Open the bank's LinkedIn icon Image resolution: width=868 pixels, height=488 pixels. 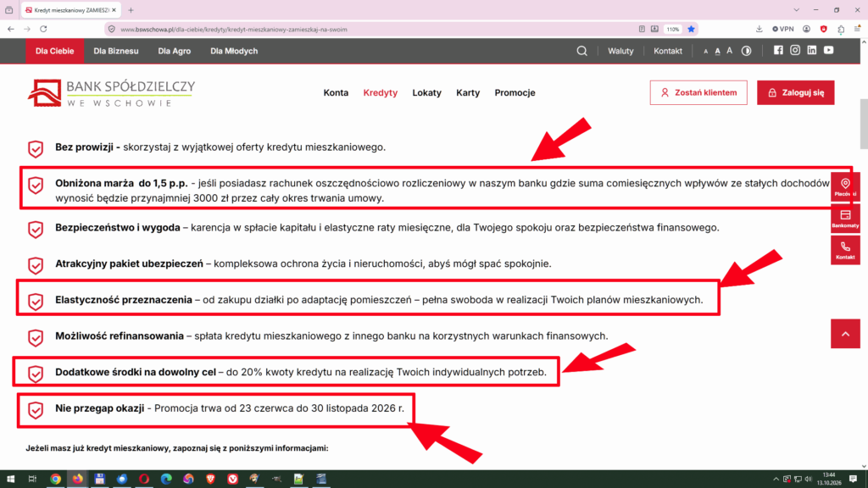[811, 50]
